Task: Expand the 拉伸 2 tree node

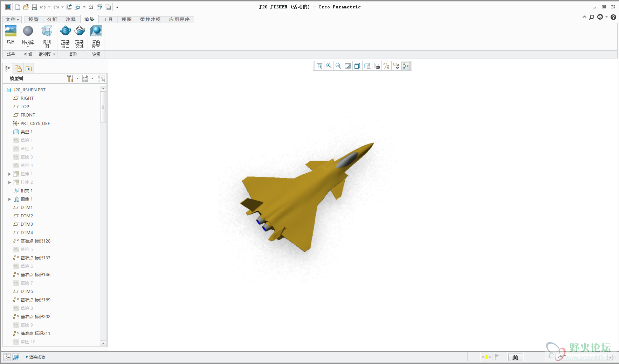Action: click(9, 182)
